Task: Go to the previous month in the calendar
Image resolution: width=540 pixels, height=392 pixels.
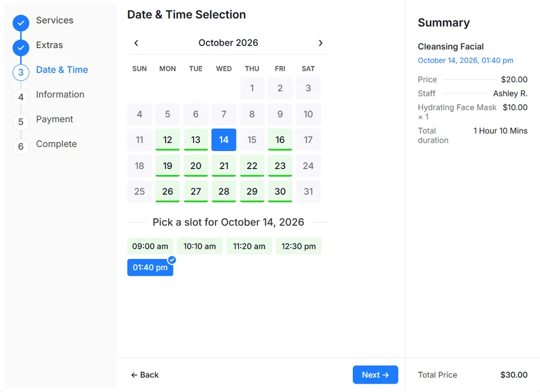Action: (x=136, y=43)
